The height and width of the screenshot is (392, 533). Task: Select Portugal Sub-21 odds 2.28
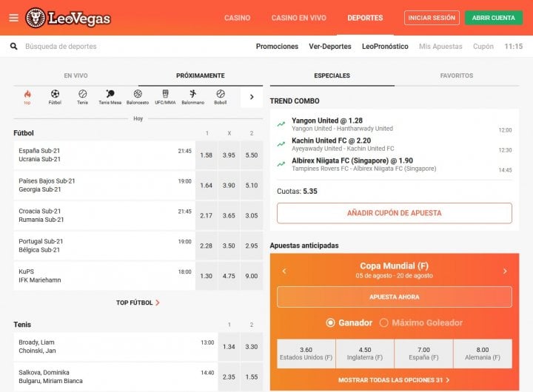(x=207, y=246)
